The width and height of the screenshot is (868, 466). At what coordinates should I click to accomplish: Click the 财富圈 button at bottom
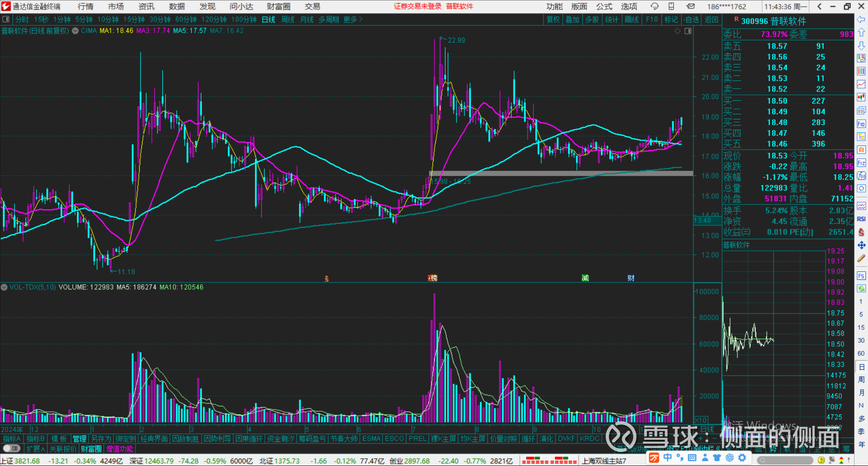[x=91, y=449]
